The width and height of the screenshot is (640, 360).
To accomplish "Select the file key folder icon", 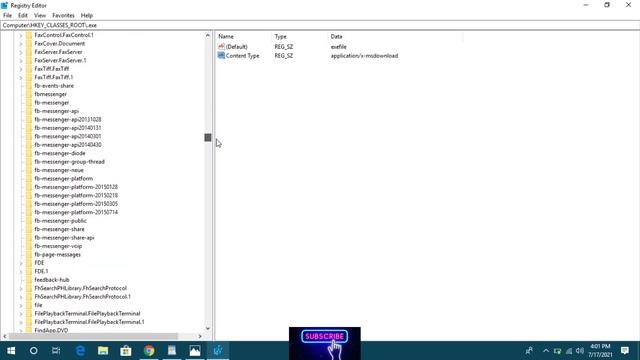I will coord(29,305).
